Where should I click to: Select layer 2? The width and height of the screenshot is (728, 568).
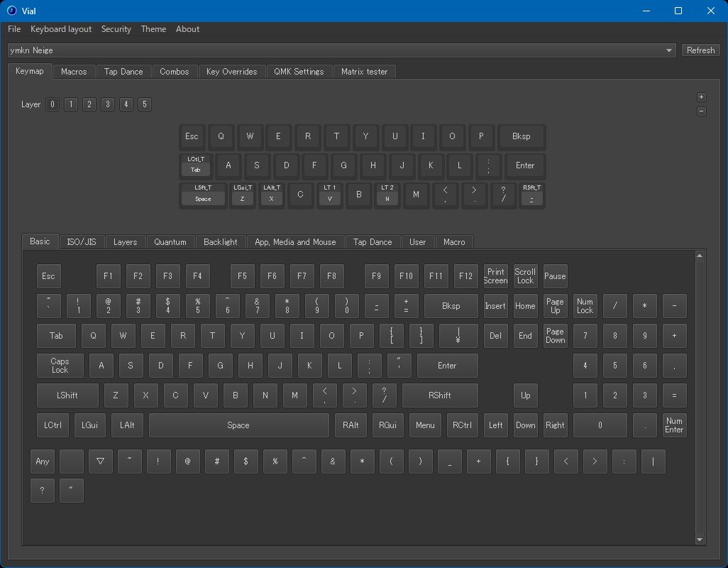click(x=89, y=104)
